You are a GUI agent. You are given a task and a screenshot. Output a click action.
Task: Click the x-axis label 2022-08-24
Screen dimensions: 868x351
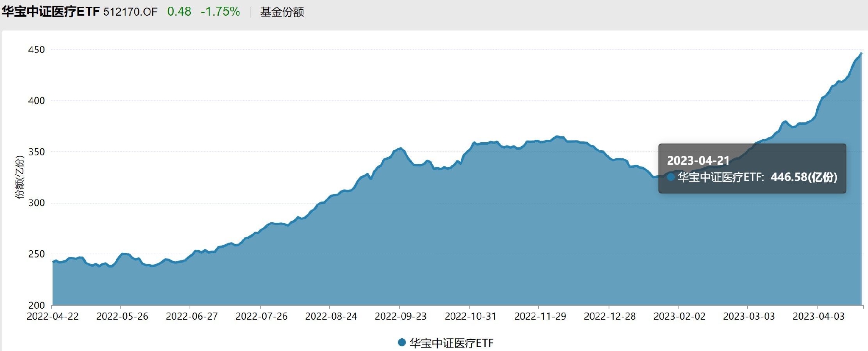pos(331,317)
